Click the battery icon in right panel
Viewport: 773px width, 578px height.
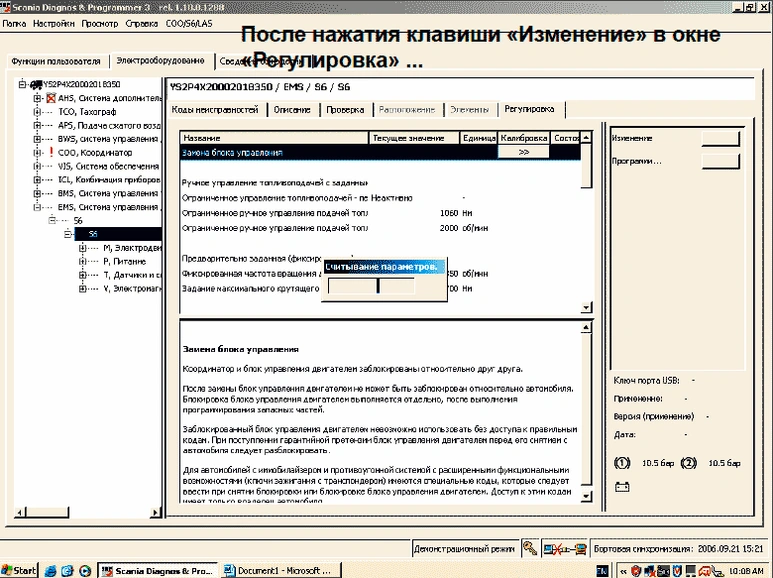(621, 487)
